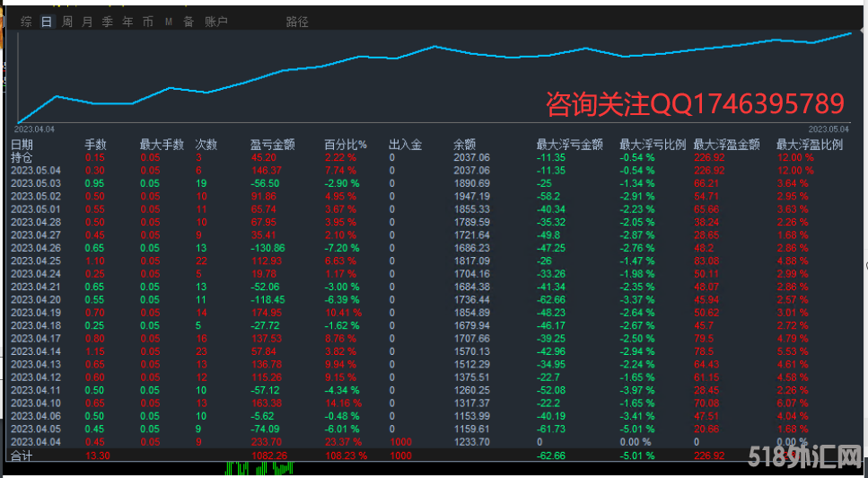Click the 路径 path button
The height and width of the screenshot is (478, 868).
pos(297,22)
